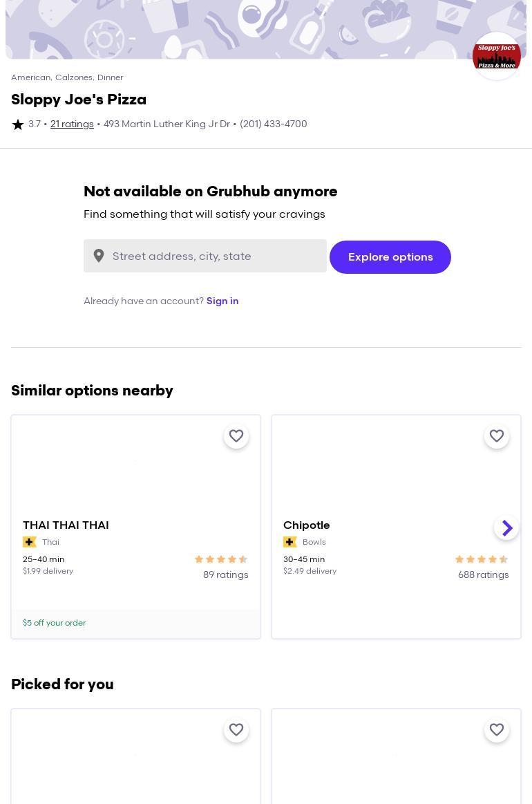Click Grubhub+ badge on Chipotle card
Screen dimensions: 532x804
290,542
